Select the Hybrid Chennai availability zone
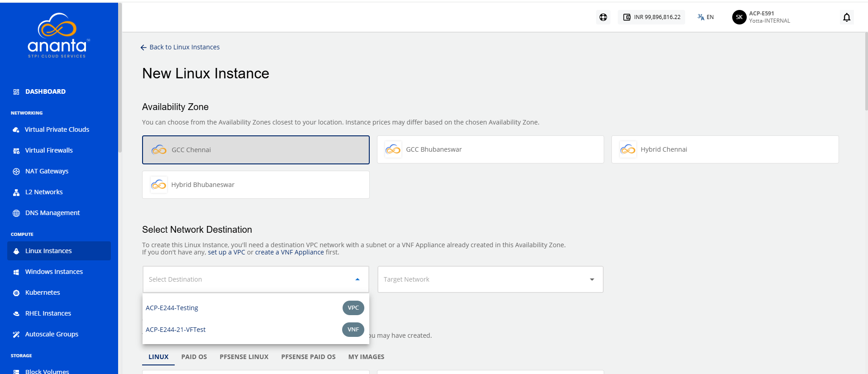This screenshot has width=868, height=374. click(725, 149)
